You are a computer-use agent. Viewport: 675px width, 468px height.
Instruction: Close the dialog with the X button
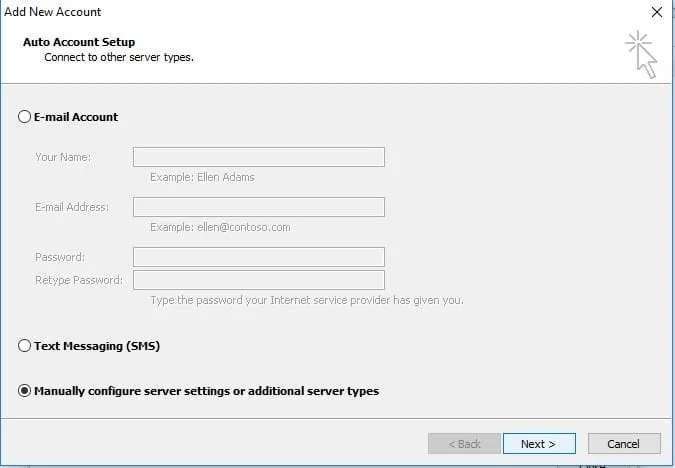[x=656, y=12]
